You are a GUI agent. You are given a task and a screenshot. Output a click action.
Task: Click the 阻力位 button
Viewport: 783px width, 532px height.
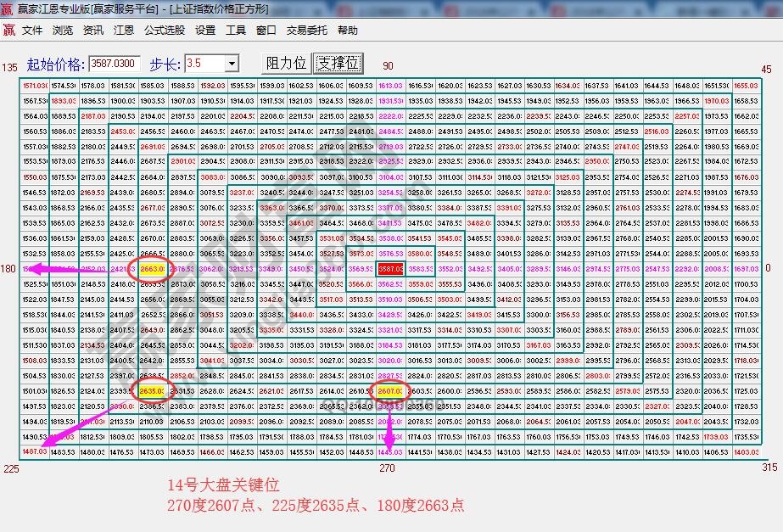tap(288, 64)
